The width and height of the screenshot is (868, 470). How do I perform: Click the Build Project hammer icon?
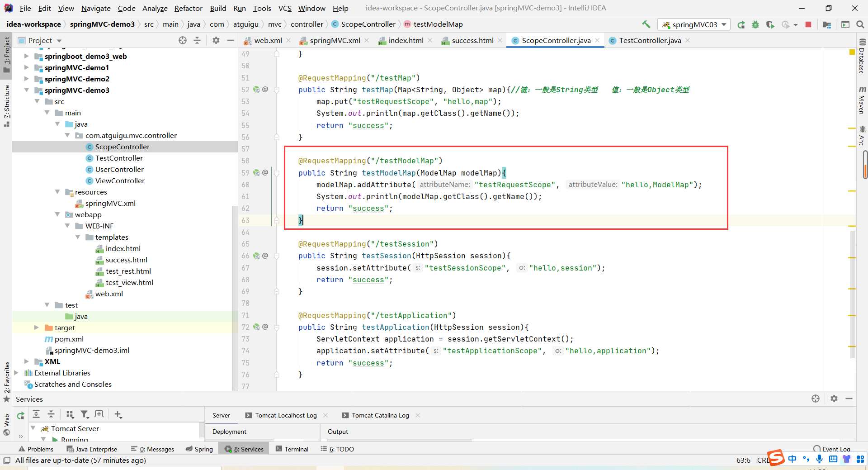(646, 24)
